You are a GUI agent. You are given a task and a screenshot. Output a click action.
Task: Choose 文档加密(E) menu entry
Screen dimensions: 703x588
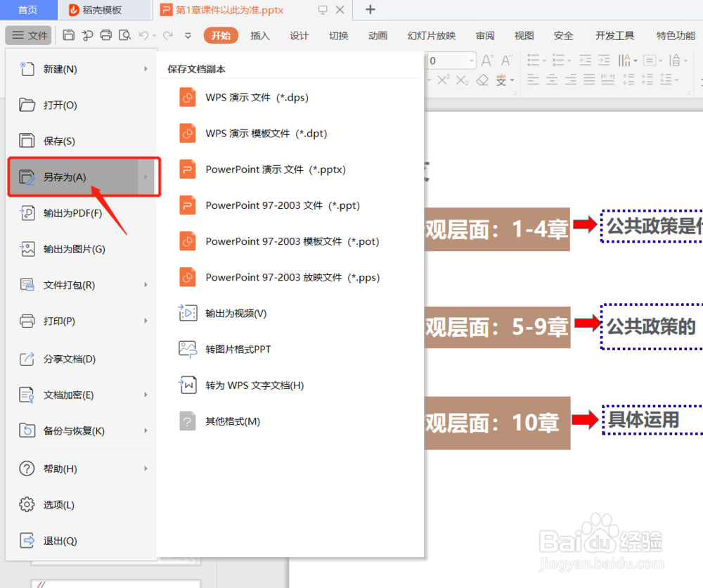point(82,395)
